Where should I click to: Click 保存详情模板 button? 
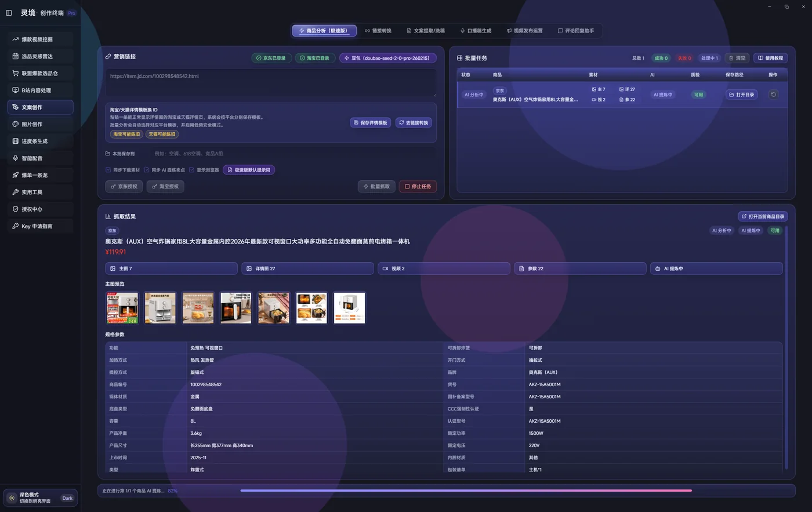370,123
